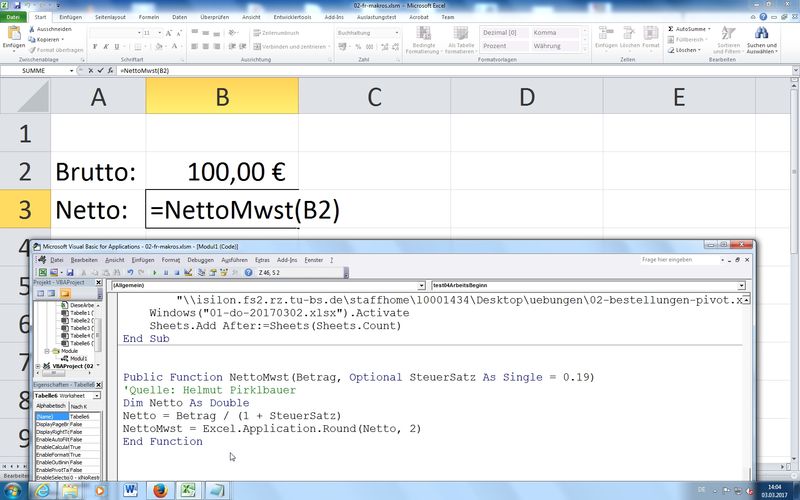This screenshot has height=500, width=800.
Task: Open the Properties window icon in VBA toolbar
Action: 213,273
